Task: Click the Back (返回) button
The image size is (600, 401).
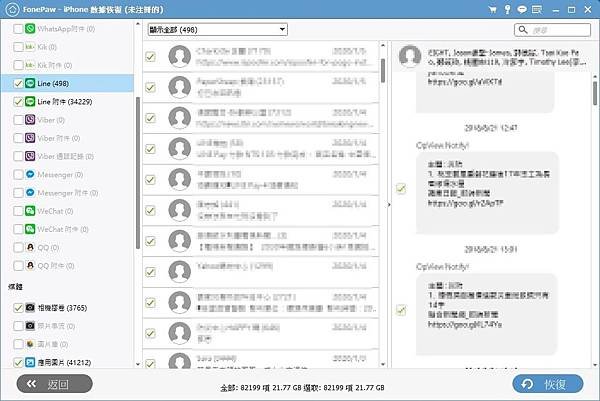Action: point(54,384)
